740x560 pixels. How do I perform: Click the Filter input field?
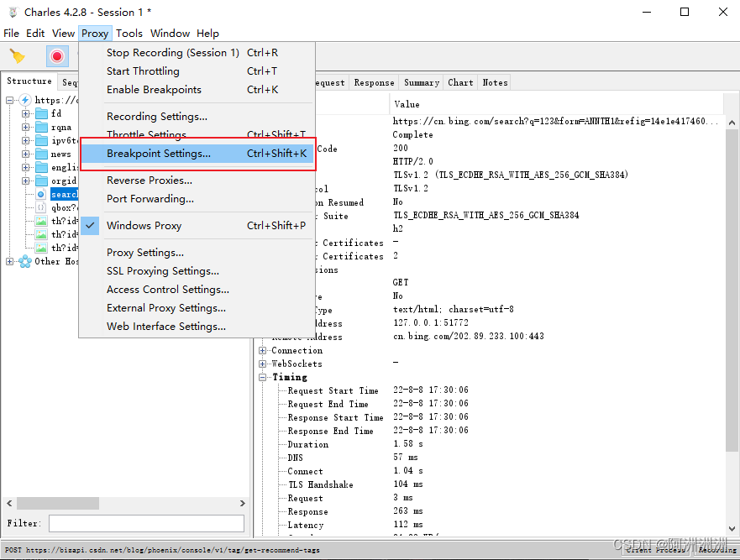click(146, 524)
